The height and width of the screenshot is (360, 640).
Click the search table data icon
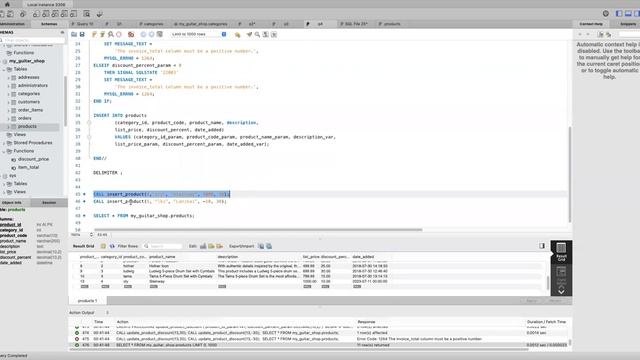pyautogui.click(x=87, y=14)
